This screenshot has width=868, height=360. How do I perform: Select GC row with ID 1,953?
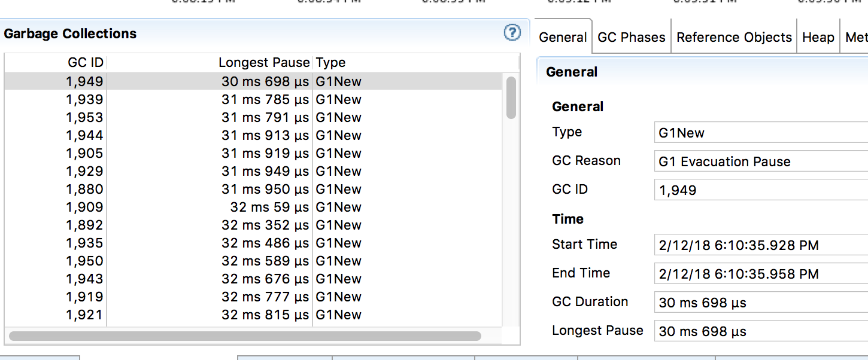(251, 117)
